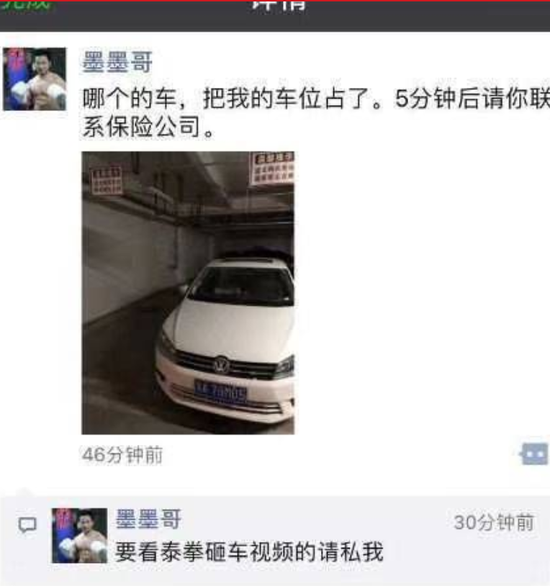Tap the speech bubble comment icon

27,525
